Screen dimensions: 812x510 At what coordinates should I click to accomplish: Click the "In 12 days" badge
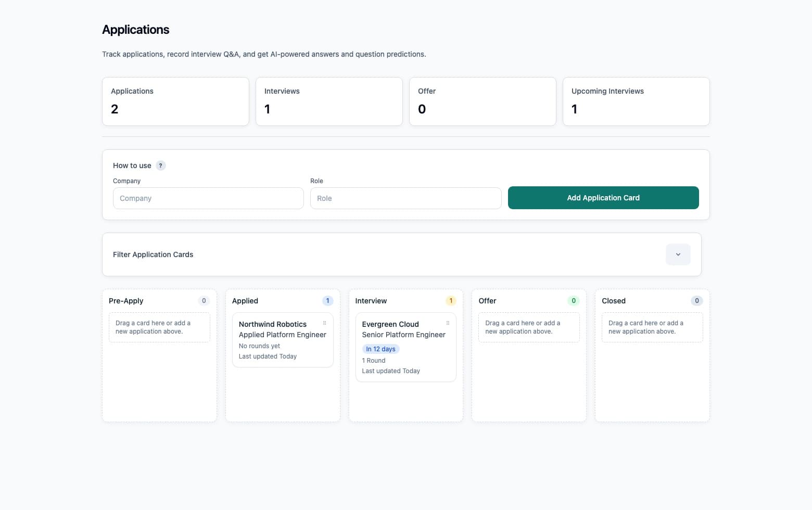tap(380, 349)
